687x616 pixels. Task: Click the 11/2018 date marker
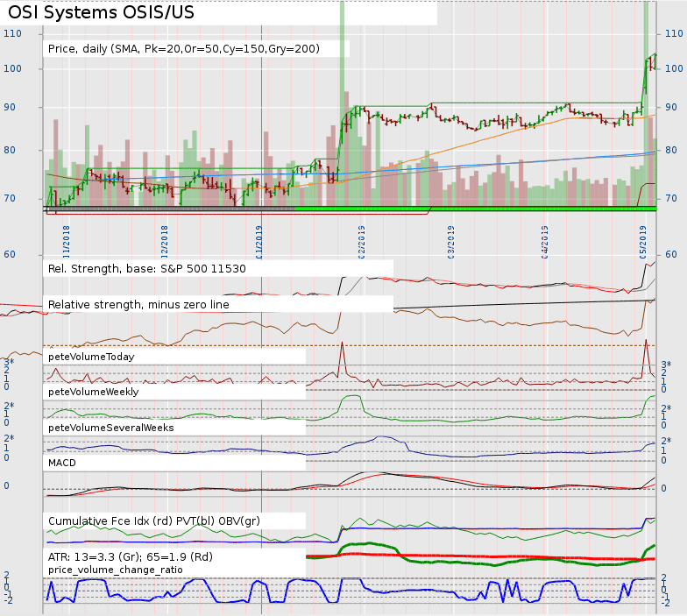pyautogui.click(x=67, y=242)
